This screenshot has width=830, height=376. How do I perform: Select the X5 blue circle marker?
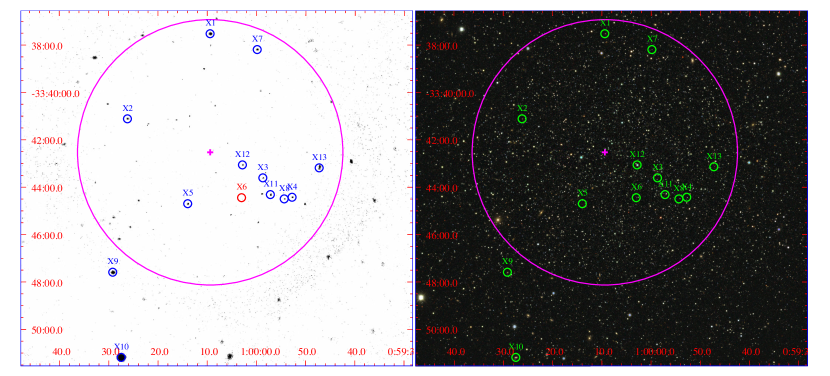187,204
